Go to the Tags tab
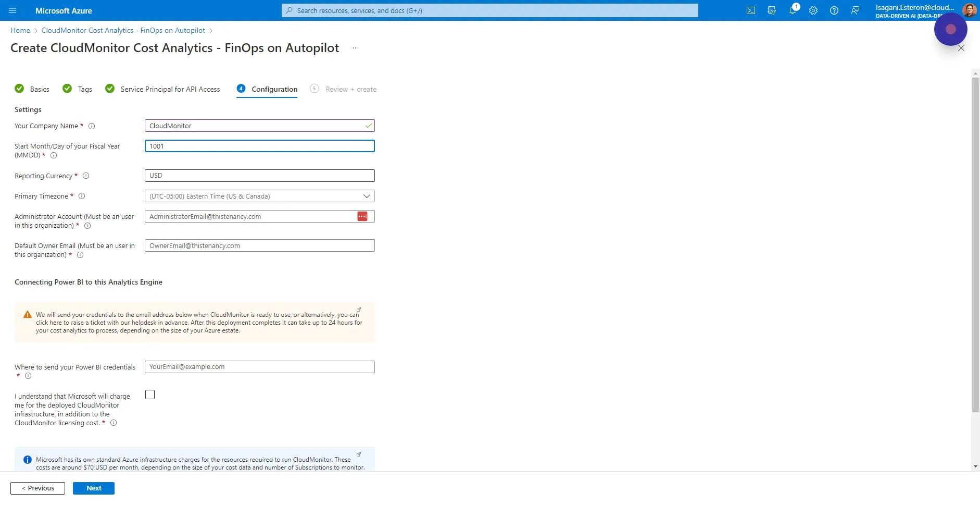Screen dimensions: 980x505 [77, 89]
